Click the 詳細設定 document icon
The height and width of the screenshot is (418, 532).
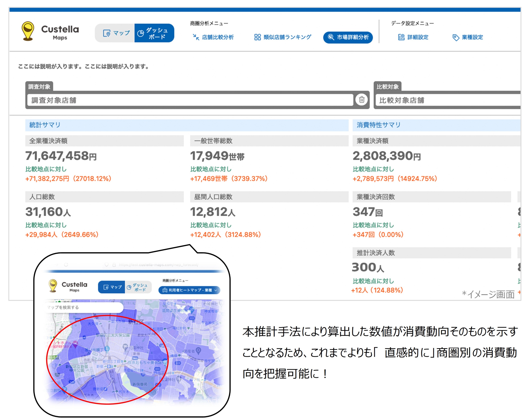click(x=401, y=37)
